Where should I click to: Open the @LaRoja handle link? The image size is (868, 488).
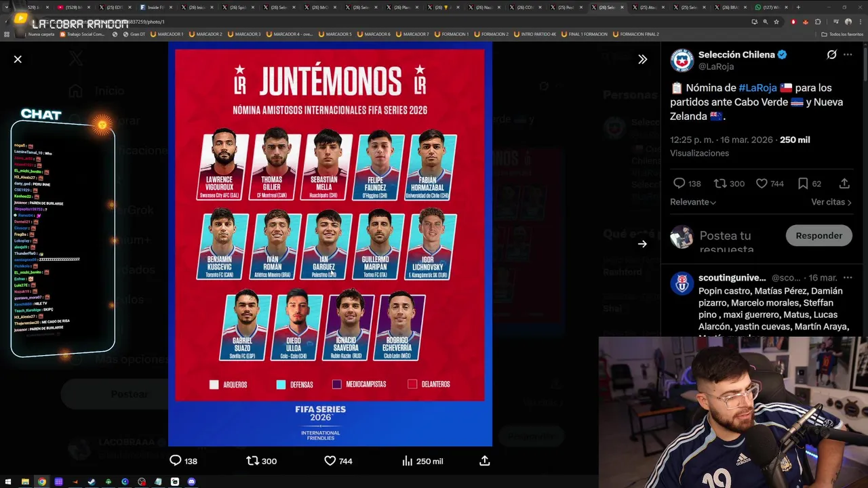(716, 66)
